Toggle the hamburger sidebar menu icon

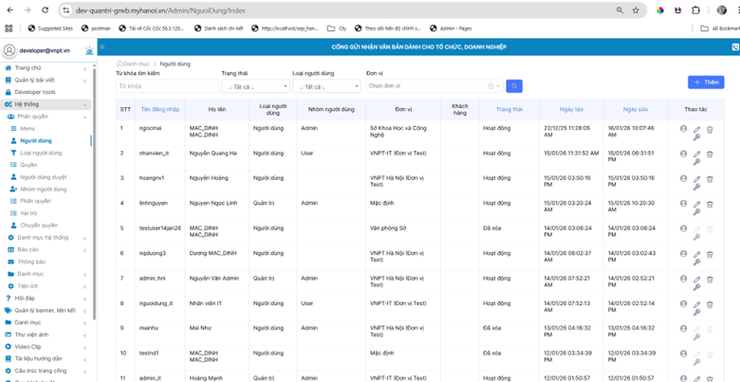102,47
